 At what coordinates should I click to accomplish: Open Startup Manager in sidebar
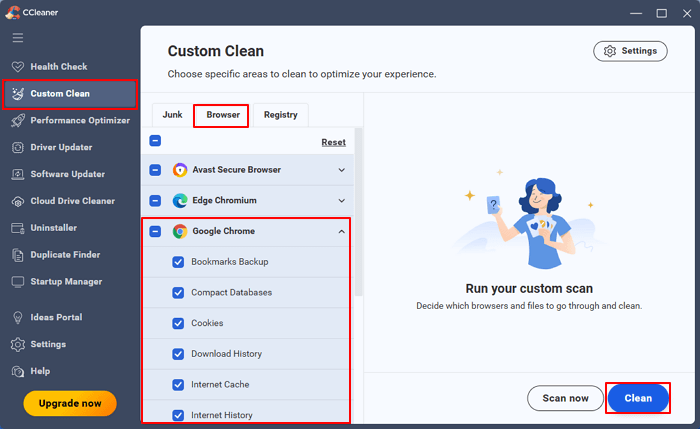(x=69, y=282)
